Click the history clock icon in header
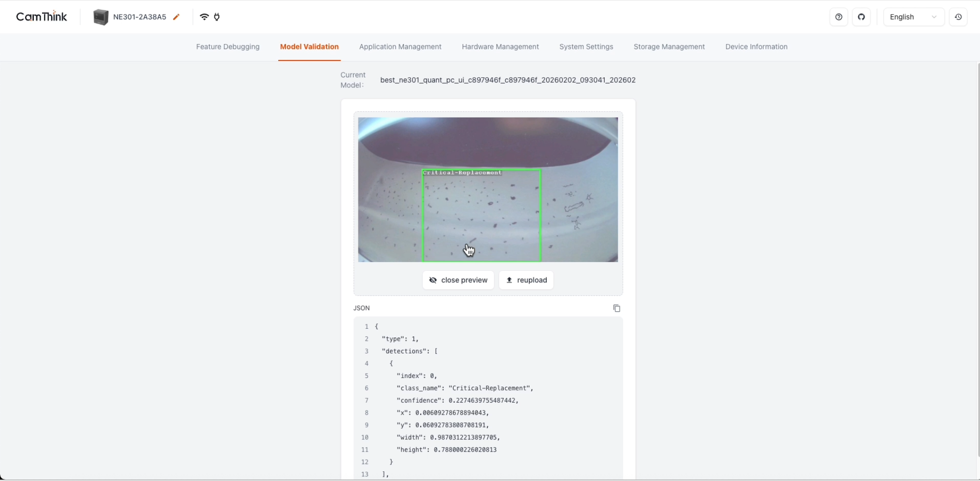Screen dimensions: 980x481 [x=958, y=17]
